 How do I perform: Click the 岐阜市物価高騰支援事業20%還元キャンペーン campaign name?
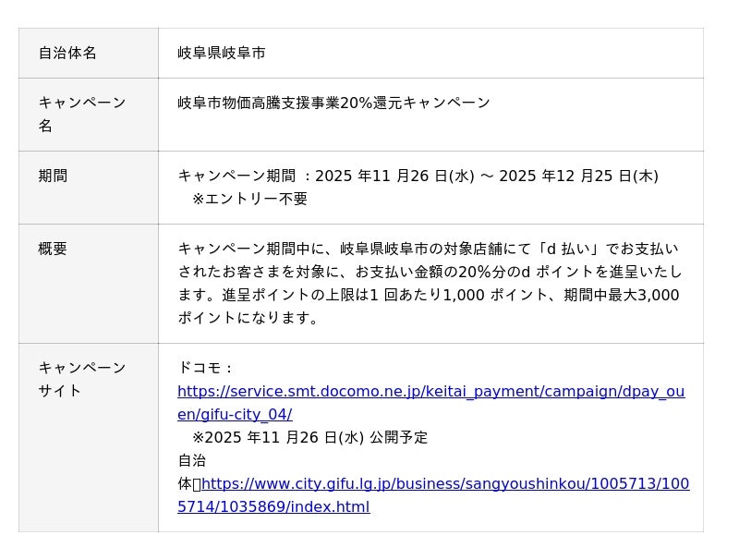coord(333,103)
